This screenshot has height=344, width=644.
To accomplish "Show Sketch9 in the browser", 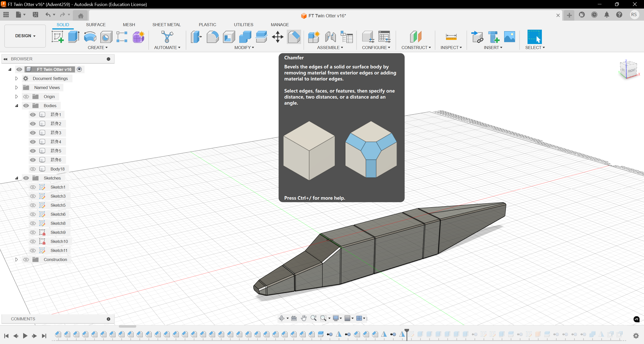I will pyautogui.click(x=33, y=232).
